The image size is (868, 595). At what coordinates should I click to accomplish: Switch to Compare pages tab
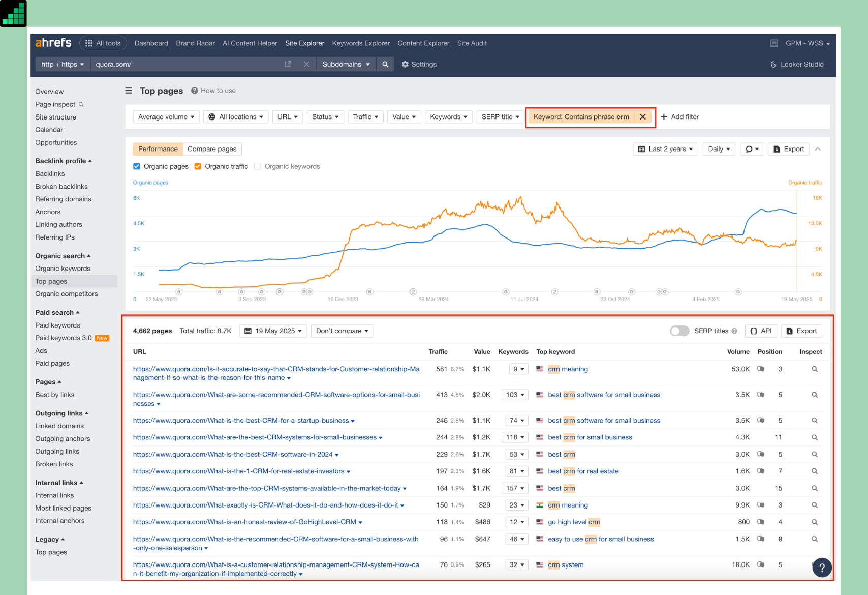click(212, 149)
